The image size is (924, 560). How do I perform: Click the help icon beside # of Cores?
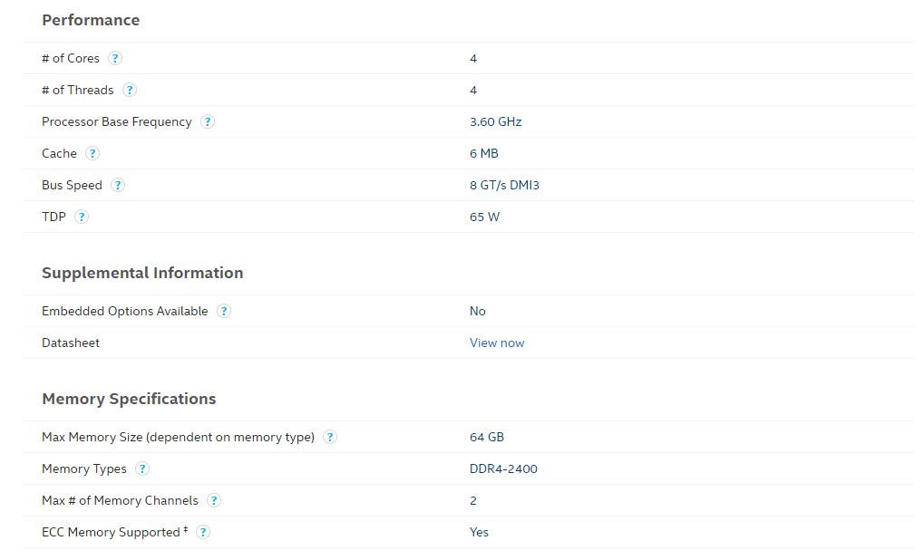(x=115, y=58)
